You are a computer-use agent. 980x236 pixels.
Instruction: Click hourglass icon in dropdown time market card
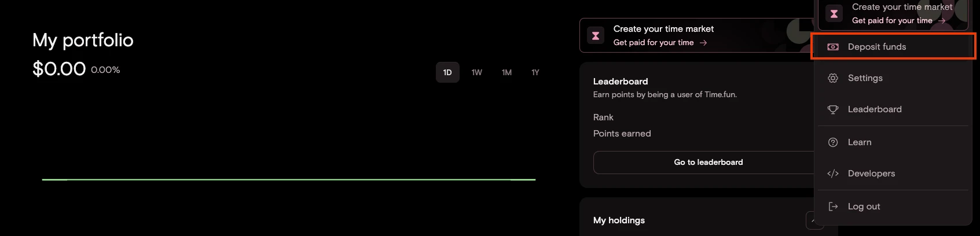pyautogui.click(x=834, y=14)
